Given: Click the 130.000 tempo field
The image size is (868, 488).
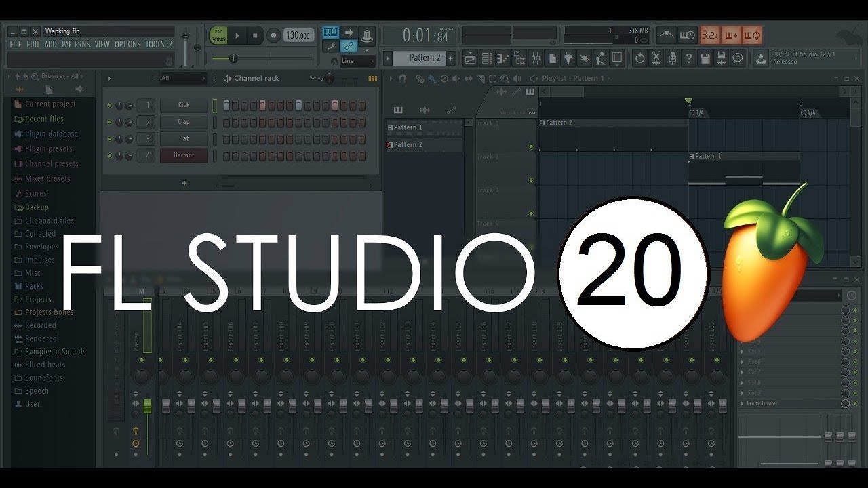Looking at the screenshot, I should coord(300,35).
